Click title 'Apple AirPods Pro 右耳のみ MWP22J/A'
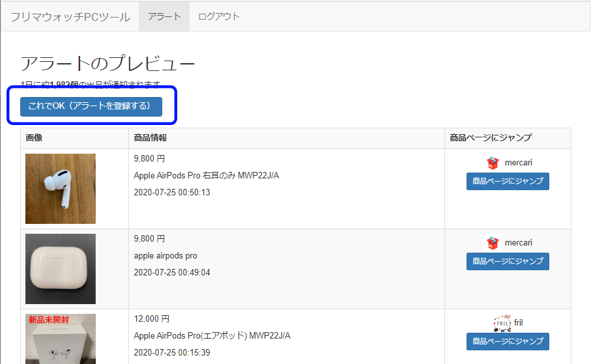591x364 pixels. (x=207, y=176)
